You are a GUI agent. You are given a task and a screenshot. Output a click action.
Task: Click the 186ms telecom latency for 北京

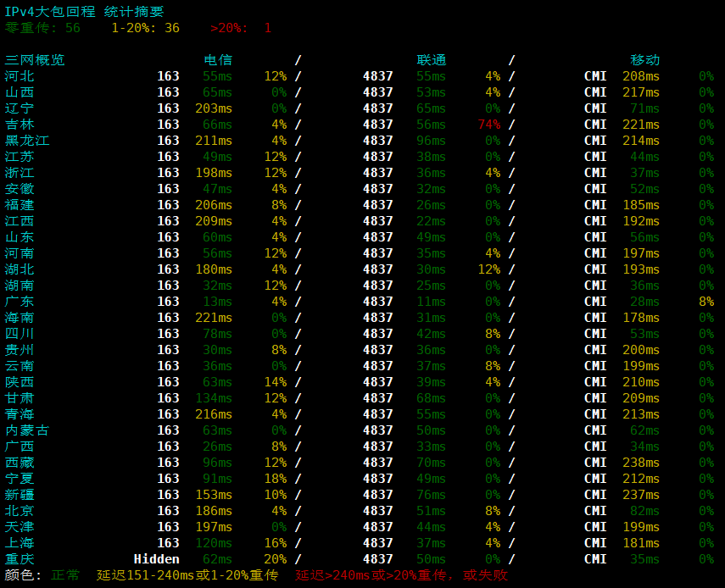pyautogui.click(x=214, y=511)
